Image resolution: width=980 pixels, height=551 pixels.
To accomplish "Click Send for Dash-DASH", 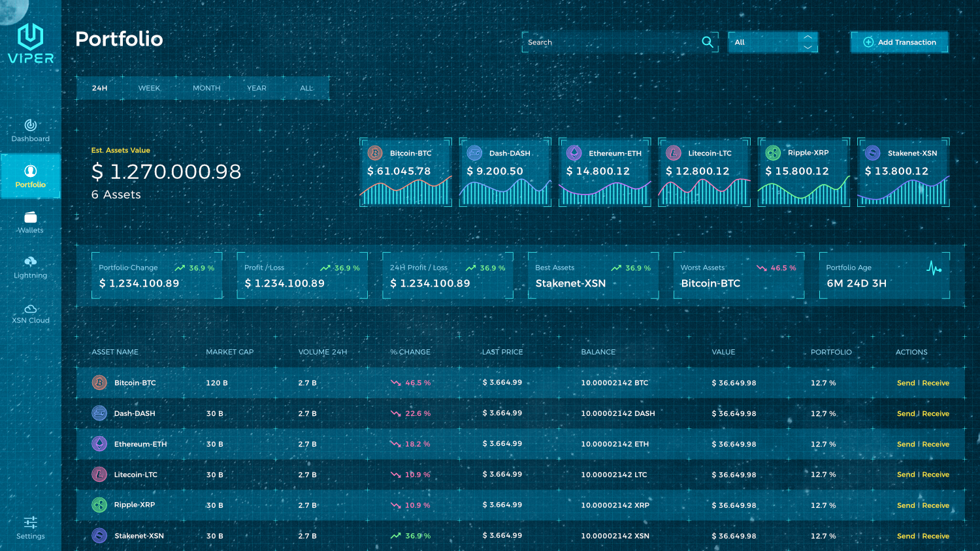I will [906, 414].
